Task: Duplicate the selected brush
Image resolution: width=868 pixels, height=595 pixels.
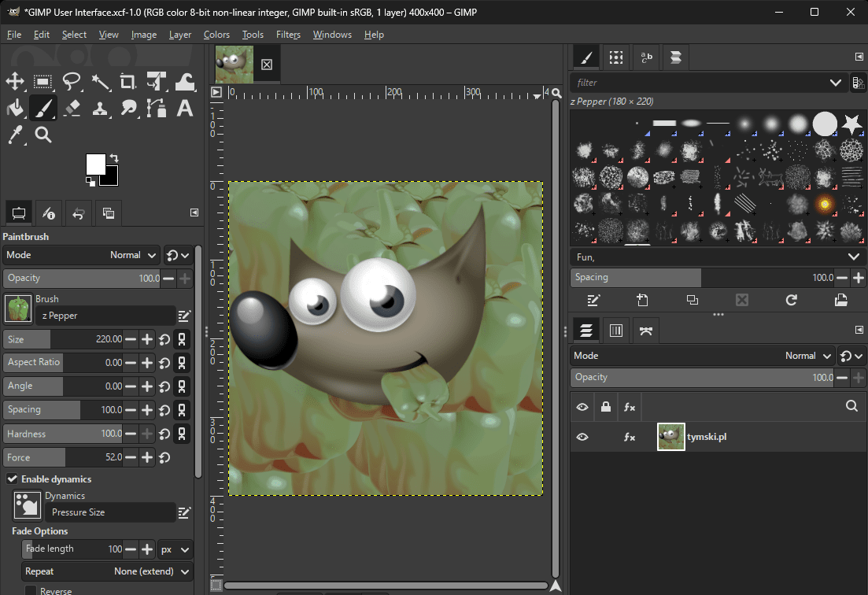Action: click(692, 300)
